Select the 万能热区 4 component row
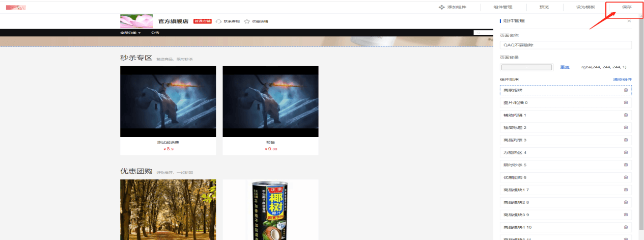The image size is (644, 240). click(566, 152)
